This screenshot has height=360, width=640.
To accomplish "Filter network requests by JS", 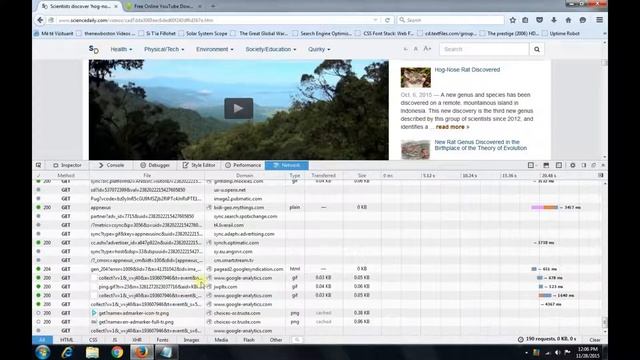I will click(115, 340).
